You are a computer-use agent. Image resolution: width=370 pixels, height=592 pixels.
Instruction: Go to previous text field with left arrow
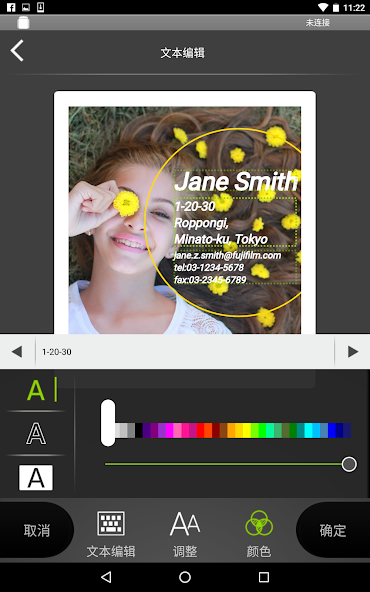tap(17, 352)
